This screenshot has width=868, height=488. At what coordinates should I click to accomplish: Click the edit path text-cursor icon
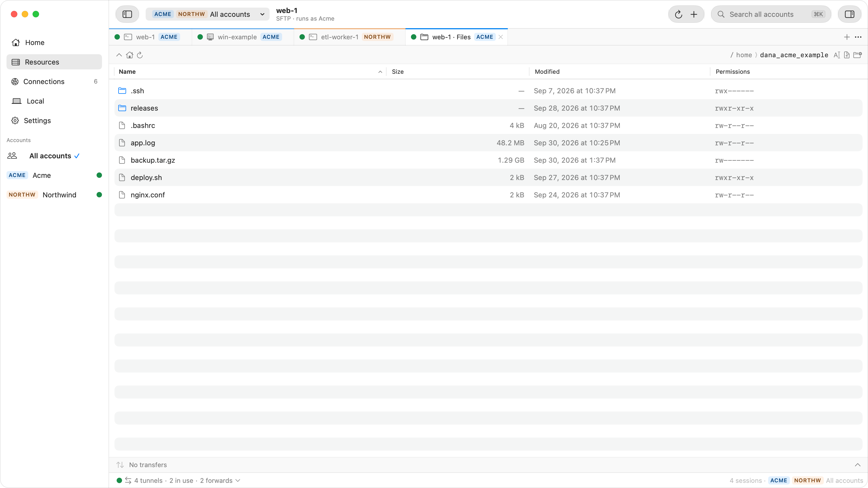[x=837, y=55]
